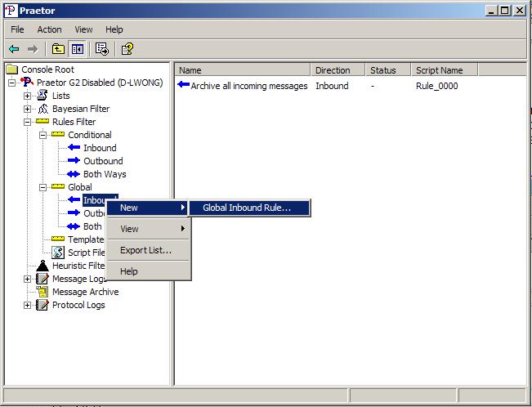This screenshot has width=532, height=407.
Task: Click the Praetor G2 Disabled node icon
Action: pos(27,83)
